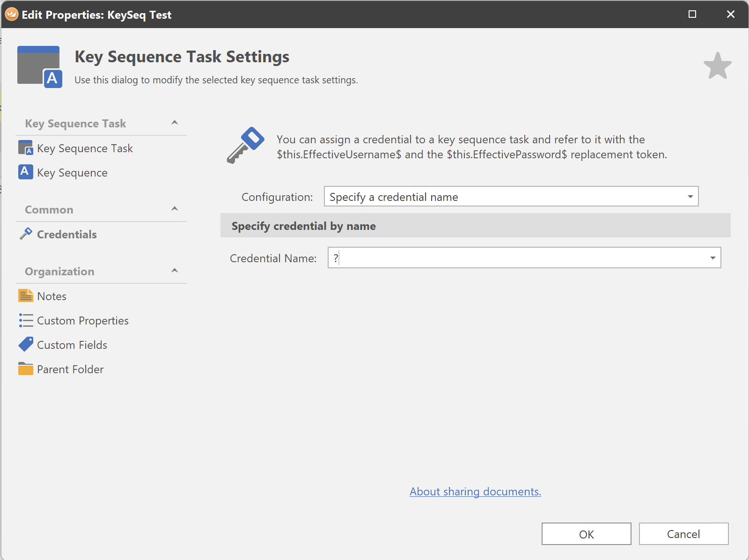Maximize the Edit Properties window

692,15
